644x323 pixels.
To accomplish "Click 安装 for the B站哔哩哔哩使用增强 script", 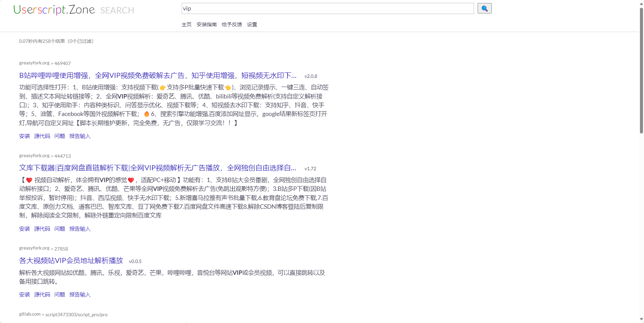I will tap(25, 136).
